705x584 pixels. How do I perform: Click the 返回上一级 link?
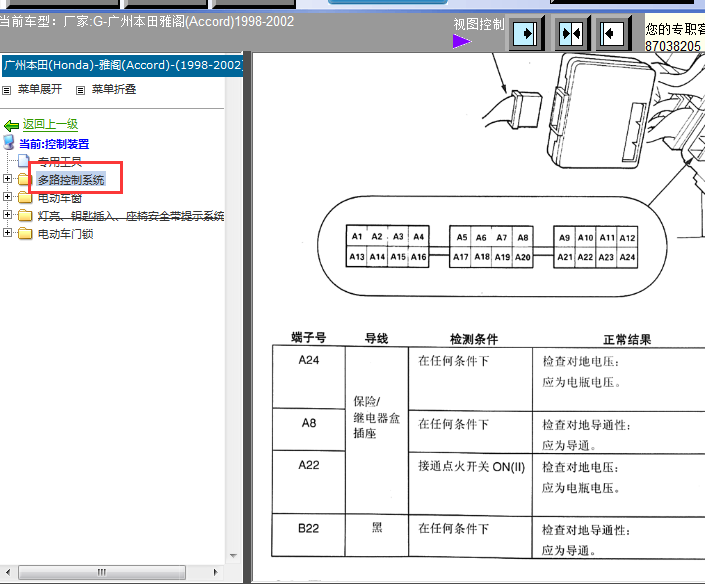pyautogui.click(x=50, y=125)
